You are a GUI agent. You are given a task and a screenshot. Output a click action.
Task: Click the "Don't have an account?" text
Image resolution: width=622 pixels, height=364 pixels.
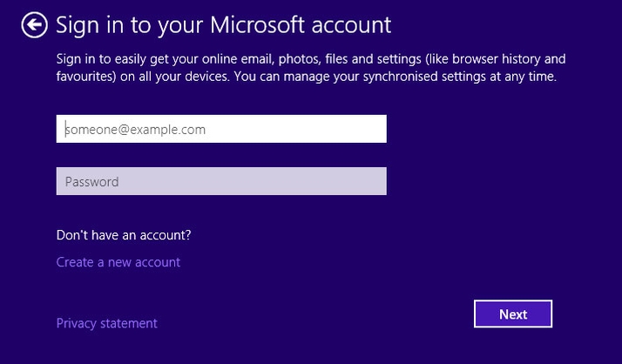click(x=124, y=235)
